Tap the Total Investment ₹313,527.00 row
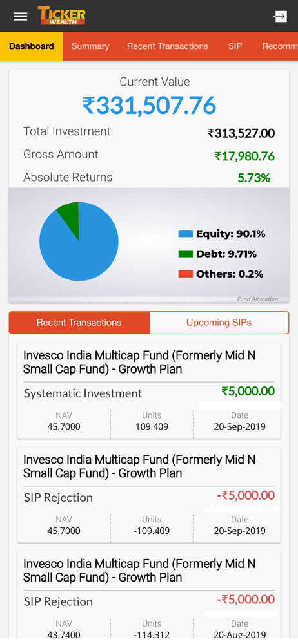The height and width of the screenshot is (644, 298). (x=149, y=132)
